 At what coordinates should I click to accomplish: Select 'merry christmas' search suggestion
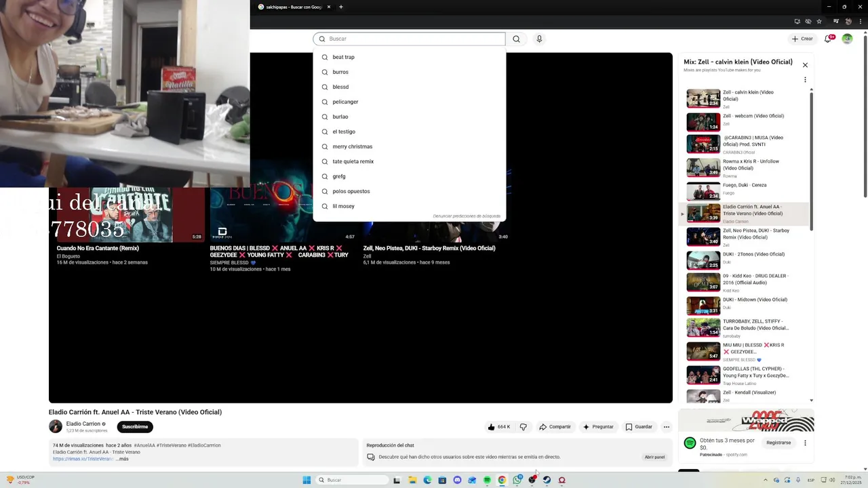click(409, 146)
